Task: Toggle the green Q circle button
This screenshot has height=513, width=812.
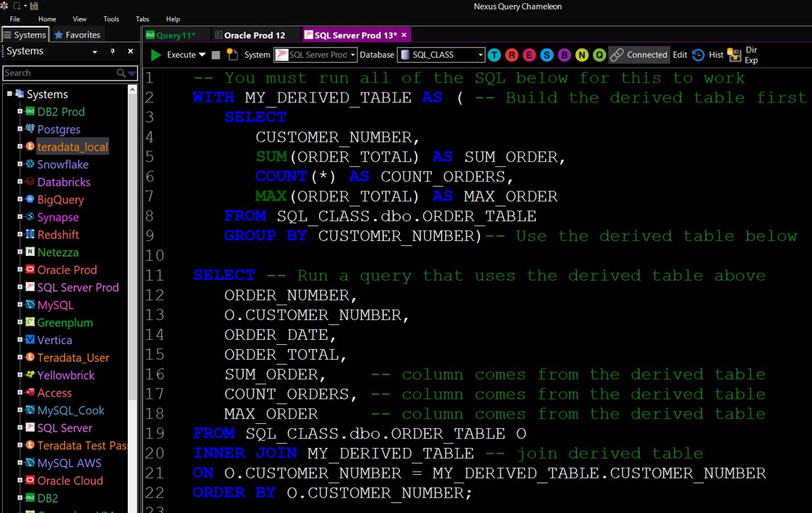Action: click(599, 55)
